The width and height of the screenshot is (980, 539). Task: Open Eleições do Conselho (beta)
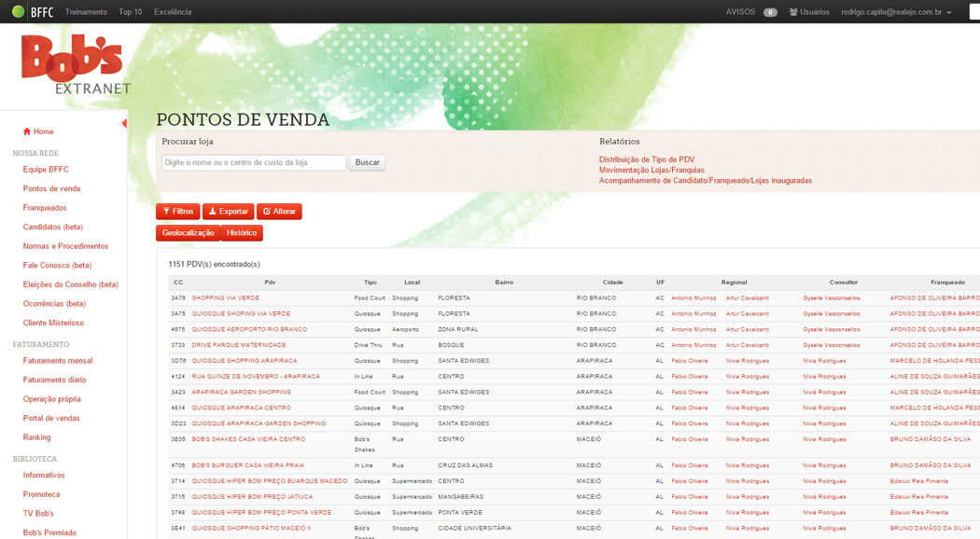coord(71,284)
